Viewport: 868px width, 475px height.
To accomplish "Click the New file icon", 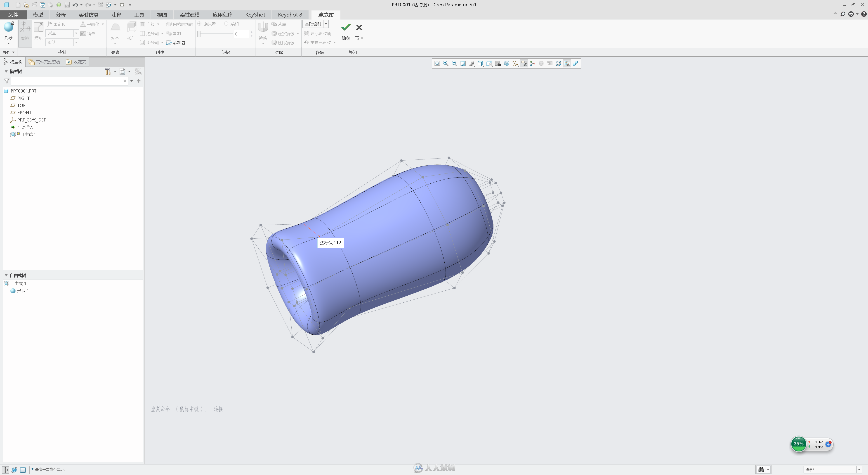I will click(18, 5).
